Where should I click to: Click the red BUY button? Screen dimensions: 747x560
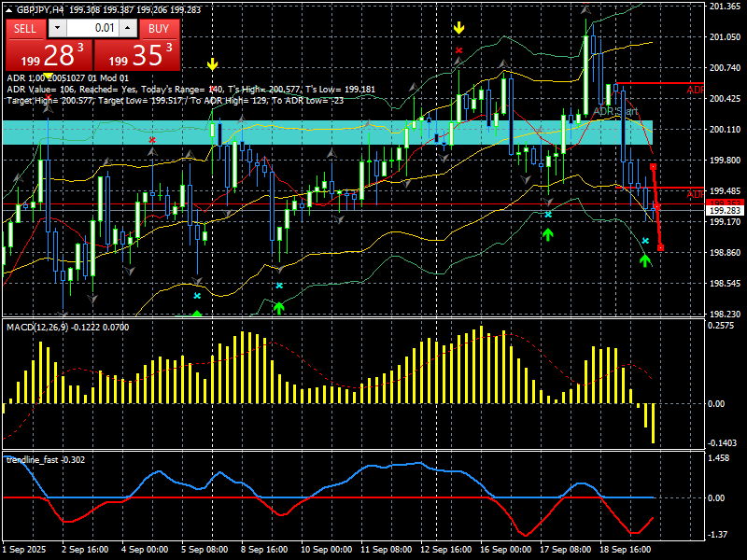pyautogui.click(x=159, y=29)
